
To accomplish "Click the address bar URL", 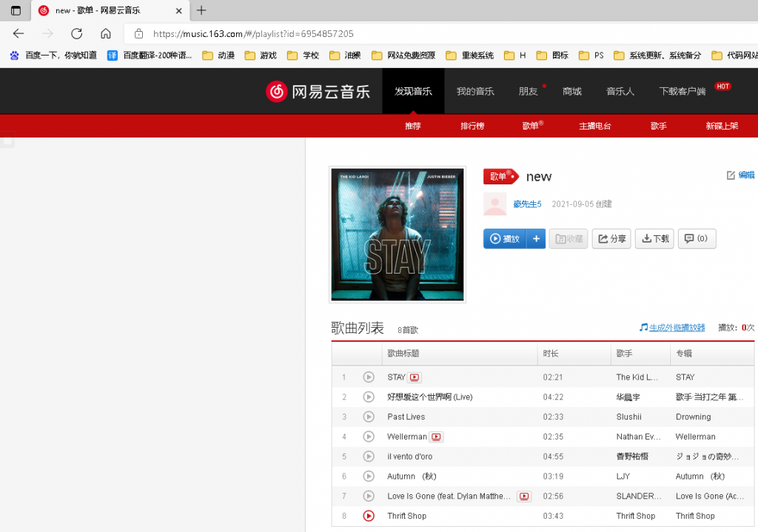I will coord(253,34).
